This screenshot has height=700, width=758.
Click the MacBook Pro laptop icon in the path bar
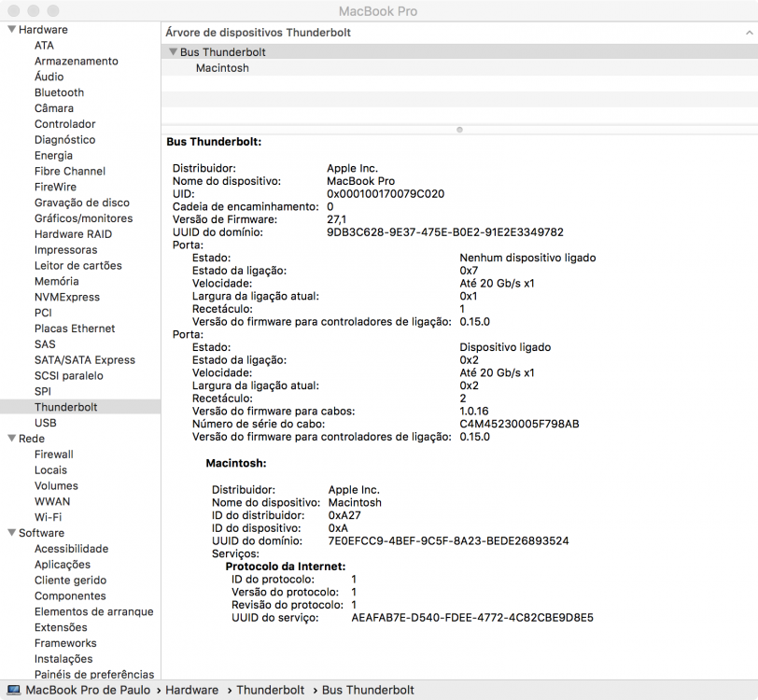coord(13,690)
